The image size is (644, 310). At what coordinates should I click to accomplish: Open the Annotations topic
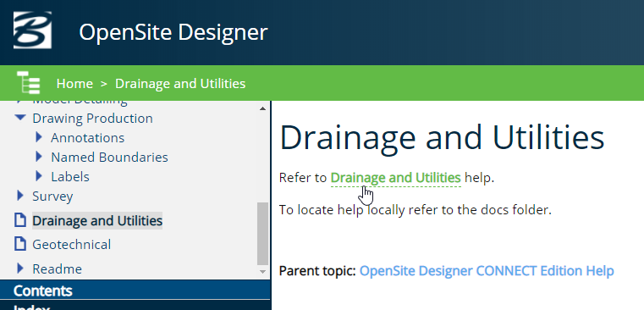[87, 138]
